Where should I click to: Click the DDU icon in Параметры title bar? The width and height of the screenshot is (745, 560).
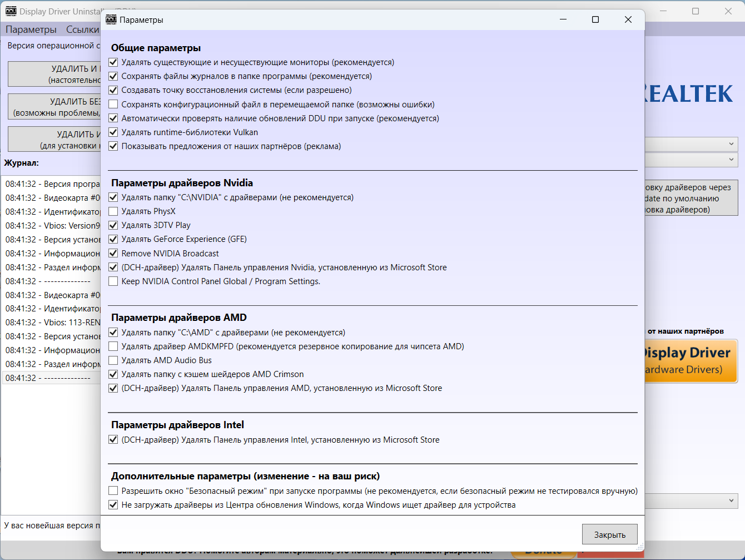pos(111,19)
